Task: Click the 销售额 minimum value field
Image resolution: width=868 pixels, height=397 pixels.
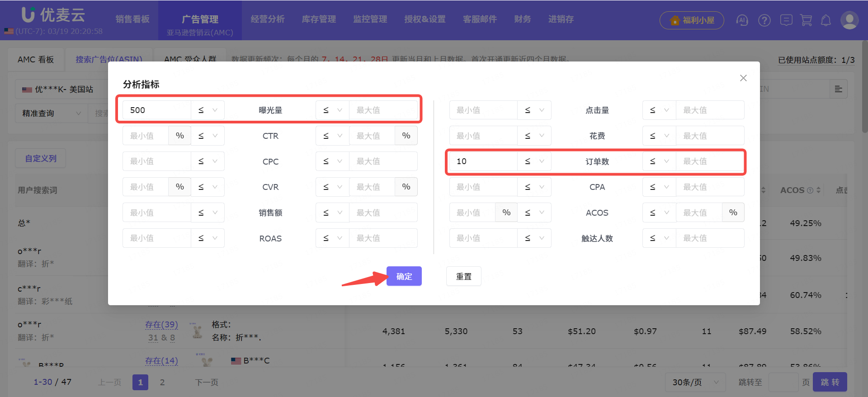Action: coord(156,213)
